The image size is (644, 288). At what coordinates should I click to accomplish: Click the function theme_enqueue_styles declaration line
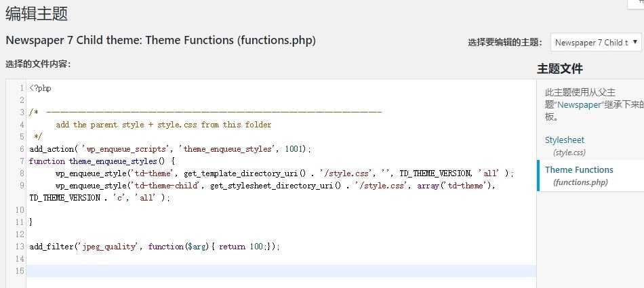coord(102,161)
